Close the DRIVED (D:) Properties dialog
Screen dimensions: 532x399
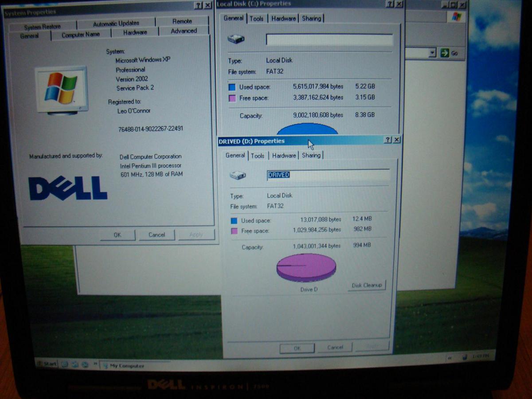(397, 140)
